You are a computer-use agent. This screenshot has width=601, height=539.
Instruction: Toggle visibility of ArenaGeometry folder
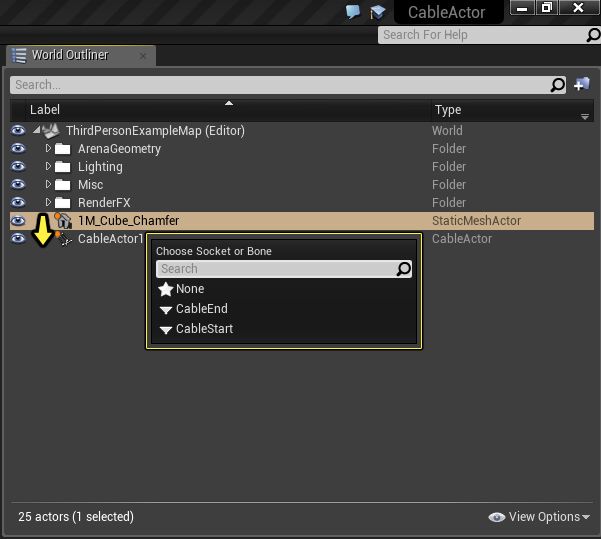tap(18, 149)
